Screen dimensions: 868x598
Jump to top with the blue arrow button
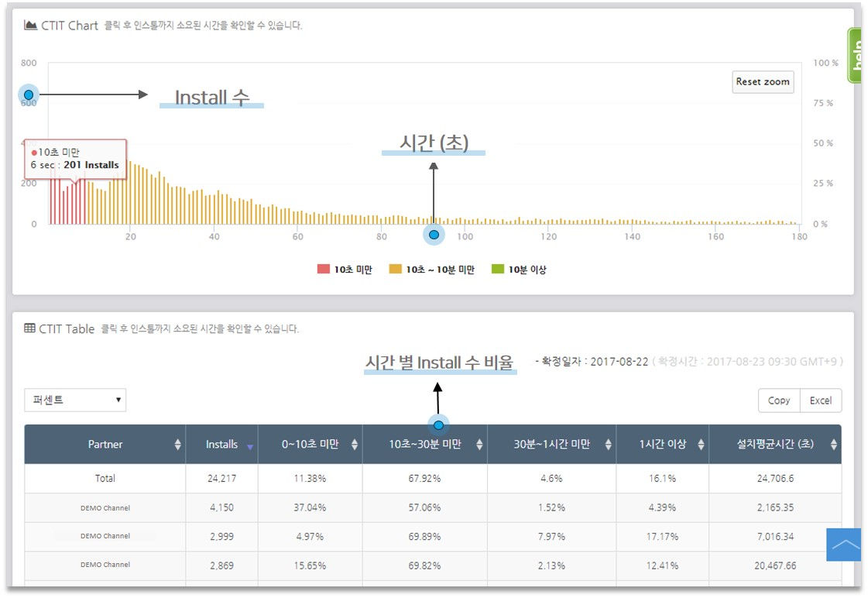844,545
